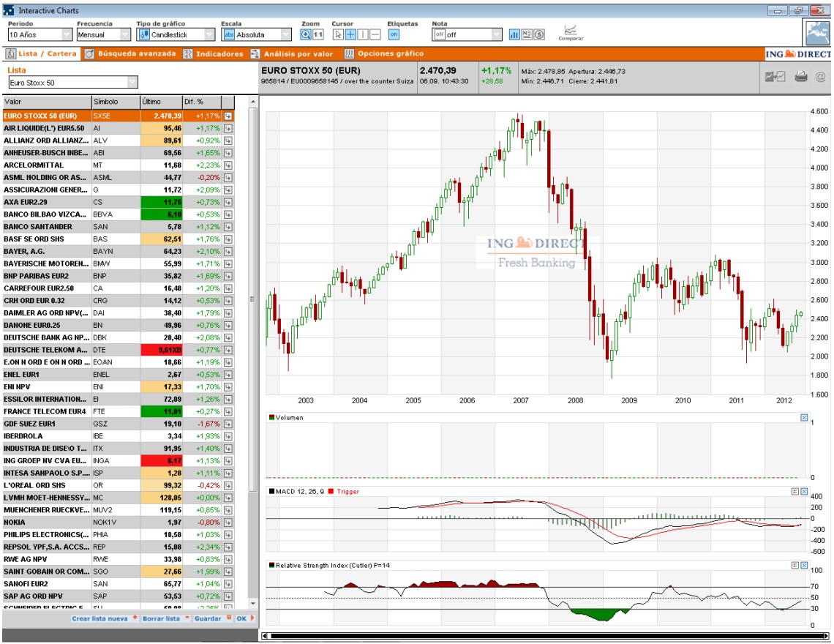Toggle Etiquetas on button
The image size is (834, 644).
coord(394,34)
